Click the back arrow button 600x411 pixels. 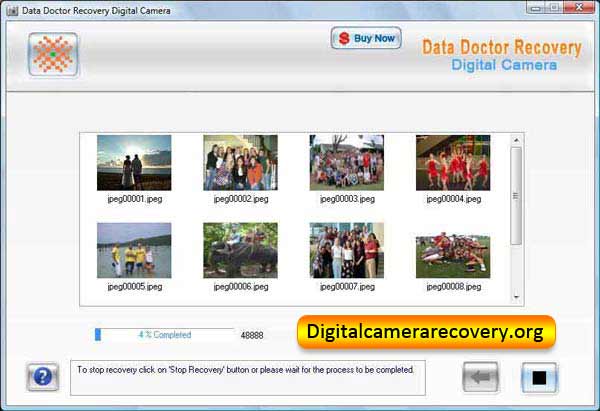481,377
